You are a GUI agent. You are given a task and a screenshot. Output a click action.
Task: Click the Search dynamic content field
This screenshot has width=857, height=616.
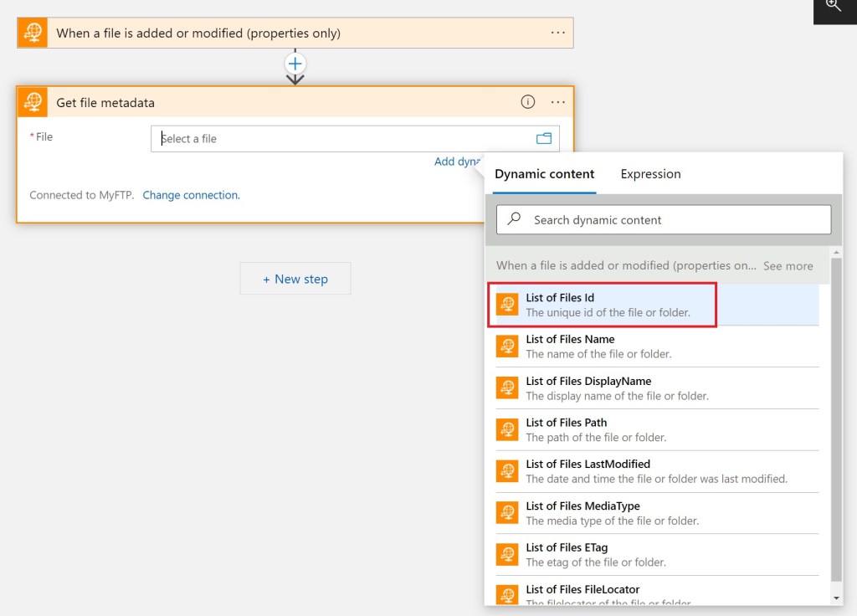click(664, 220)
